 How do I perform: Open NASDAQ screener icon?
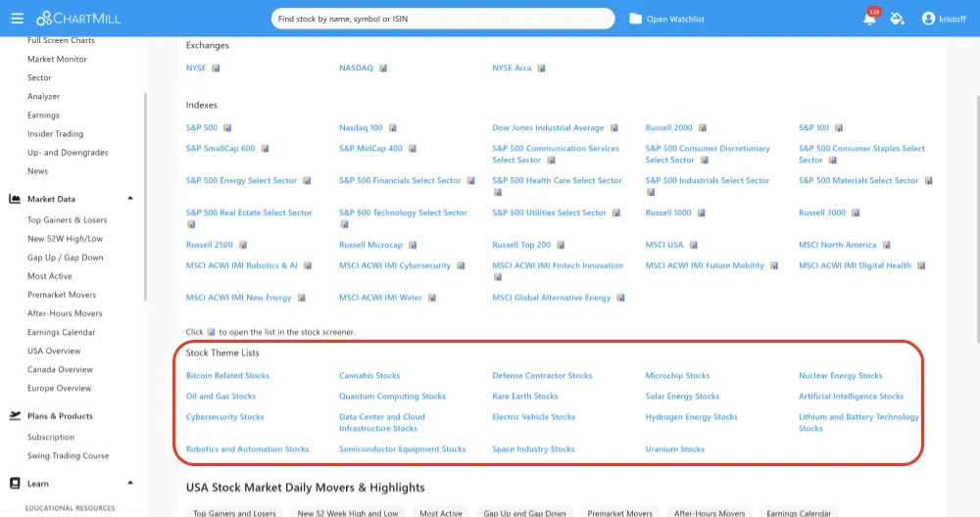point(383,69)
